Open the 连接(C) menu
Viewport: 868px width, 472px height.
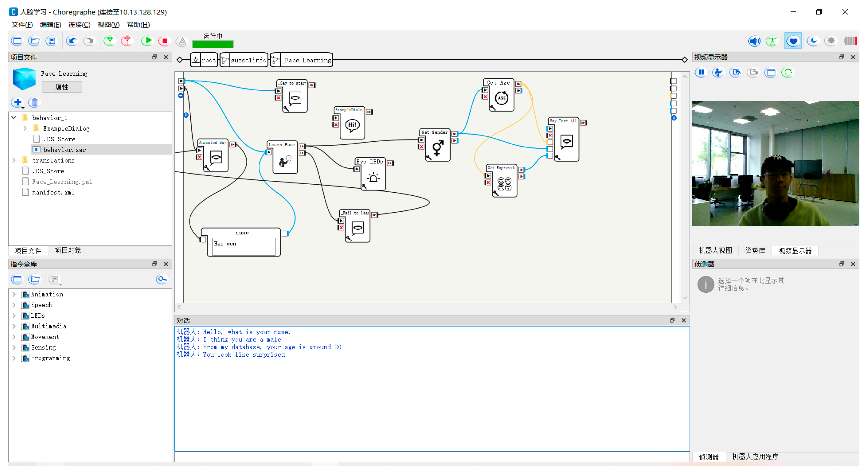pos(79,25)
